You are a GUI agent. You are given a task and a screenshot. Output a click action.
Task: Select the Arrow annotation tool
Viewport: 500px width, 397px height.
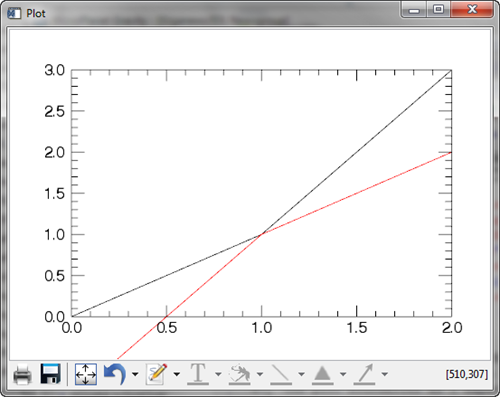[364, 374]
